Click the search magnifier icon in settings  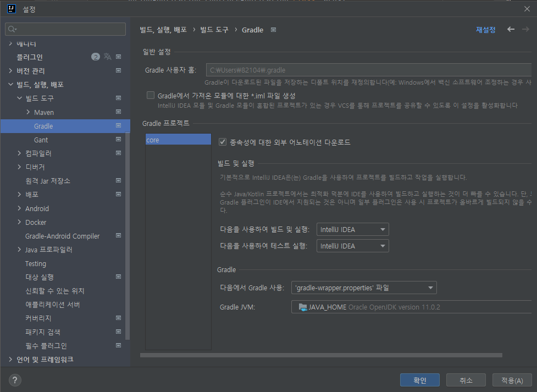12,29
